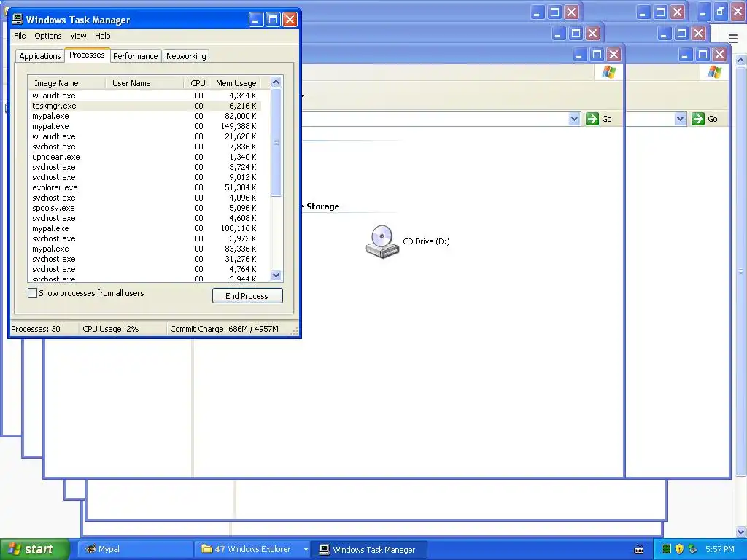Click the process list scroll up arrow
Viewport: 747px width, 560px height.
(276, 82)
